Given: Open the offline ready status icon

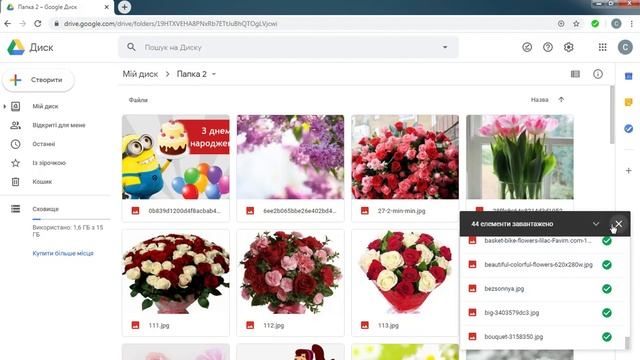Looking at the screenshot, I should (527, 47).
